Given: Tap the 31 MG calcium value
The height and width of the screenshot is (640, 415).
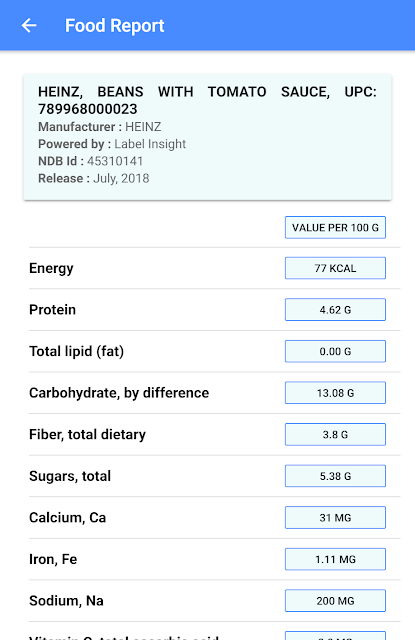Looking at the screenshot, I should point(335,518).
